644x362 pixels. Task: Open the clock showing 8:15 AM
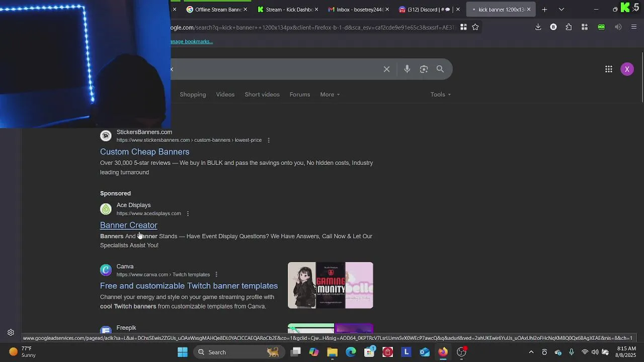pos(626,352)
